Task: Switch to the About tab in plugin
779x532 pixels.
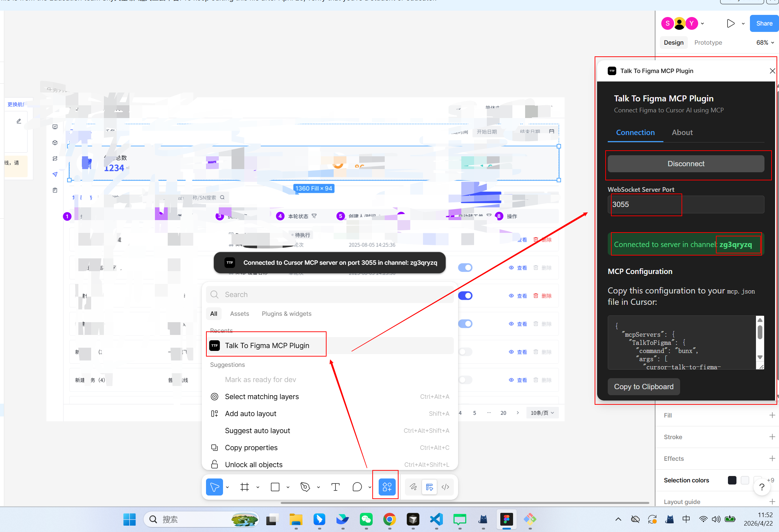Action: click(682, 133)
